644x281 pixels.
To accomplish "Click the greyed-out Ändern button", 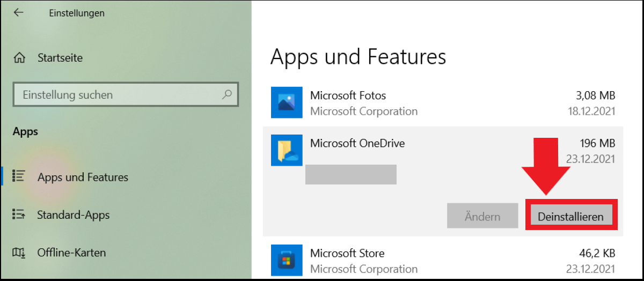I will tap(482, 217).
